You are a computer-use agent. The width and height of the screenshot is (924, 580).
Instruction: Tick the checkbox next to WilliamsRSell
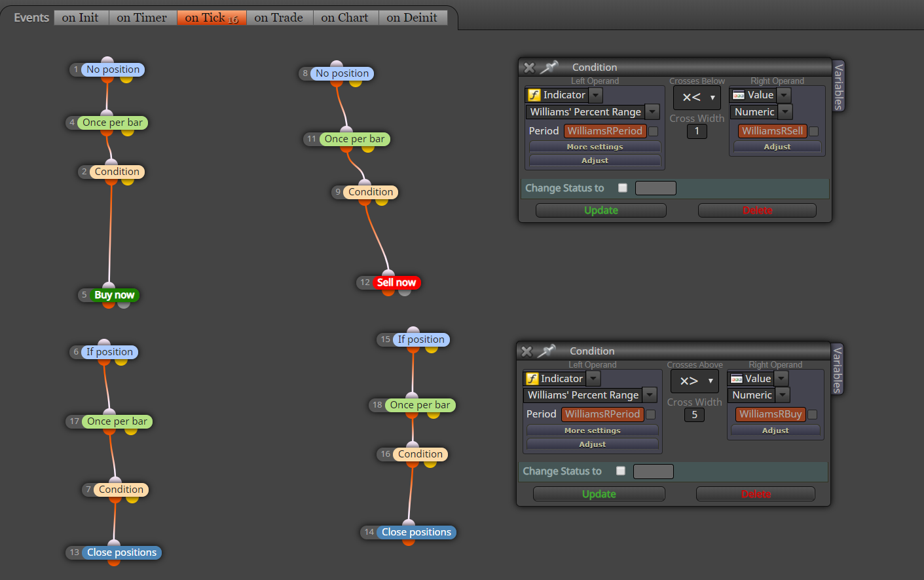tap(814, 131)
